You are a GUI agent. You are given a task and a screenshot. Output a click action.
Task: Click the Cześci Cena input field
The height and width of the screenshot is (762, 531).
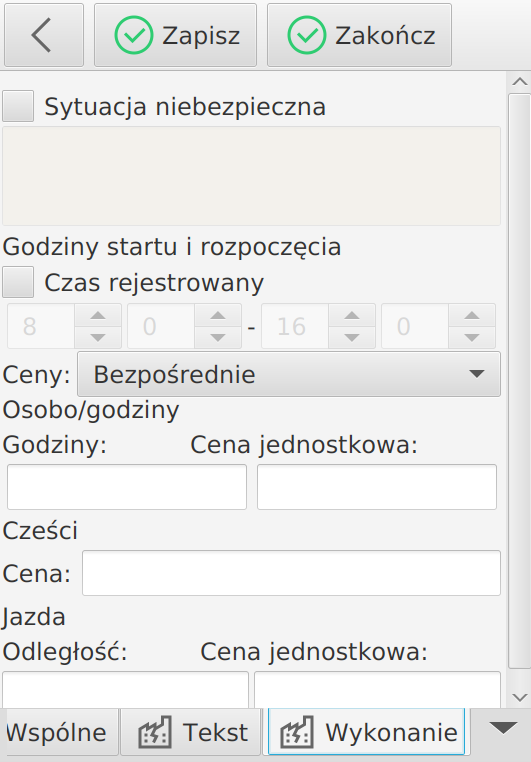pyautogui.click(x=291, y=573)
